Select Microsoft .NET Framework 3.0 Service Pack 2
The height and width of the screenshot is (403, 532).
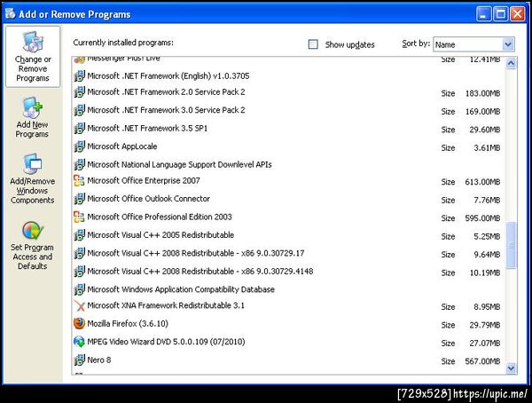(166, 110)
